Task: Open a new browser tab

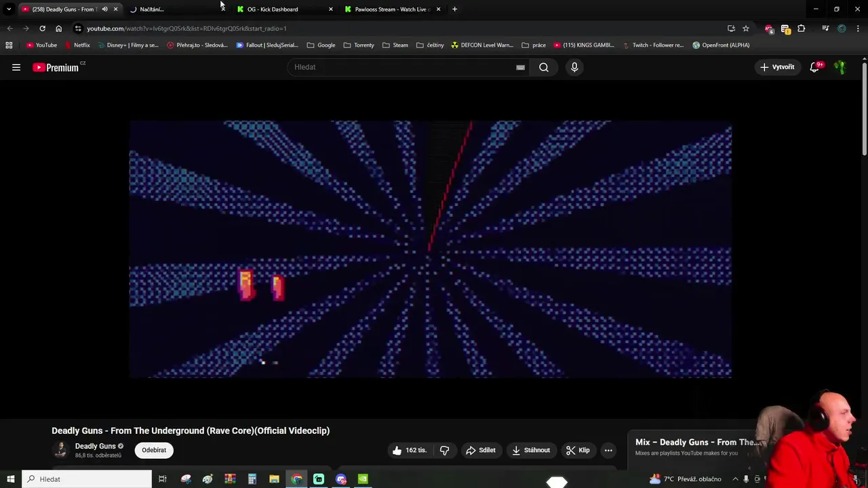Action: tap(454, 9)
